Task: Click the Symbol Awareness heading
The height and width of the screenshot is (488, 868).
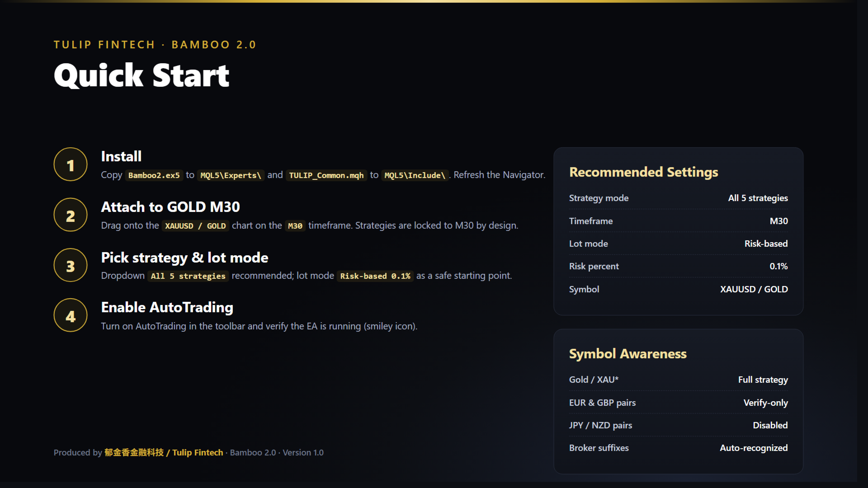Action: tap(628, 354)
